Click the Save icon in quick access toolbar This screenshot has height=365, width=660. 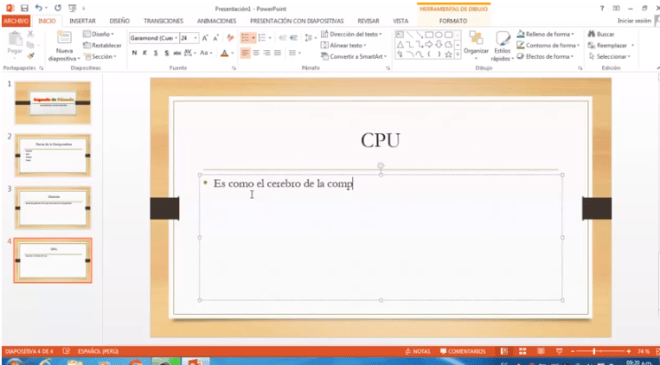tap(24, 8)
